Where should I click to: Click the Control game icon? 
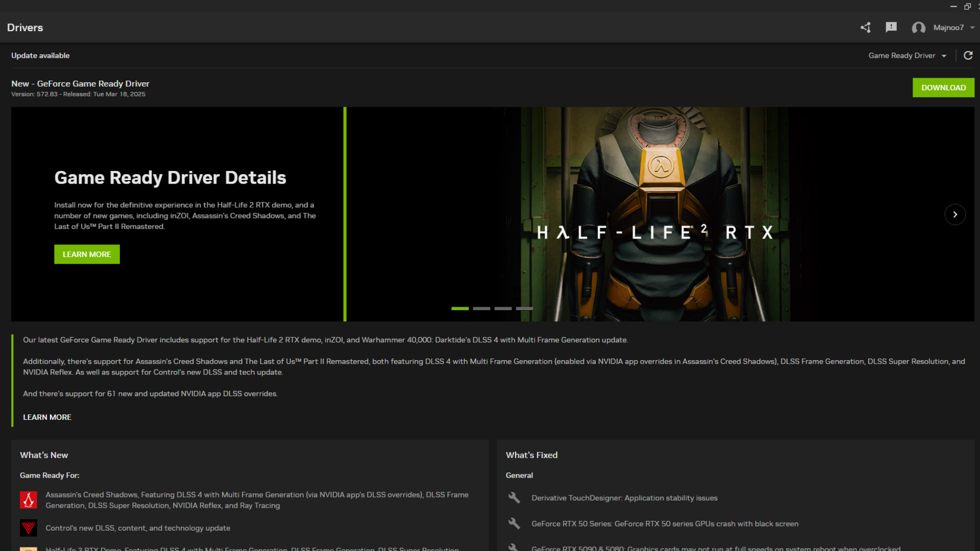click(x=29, y=528)
